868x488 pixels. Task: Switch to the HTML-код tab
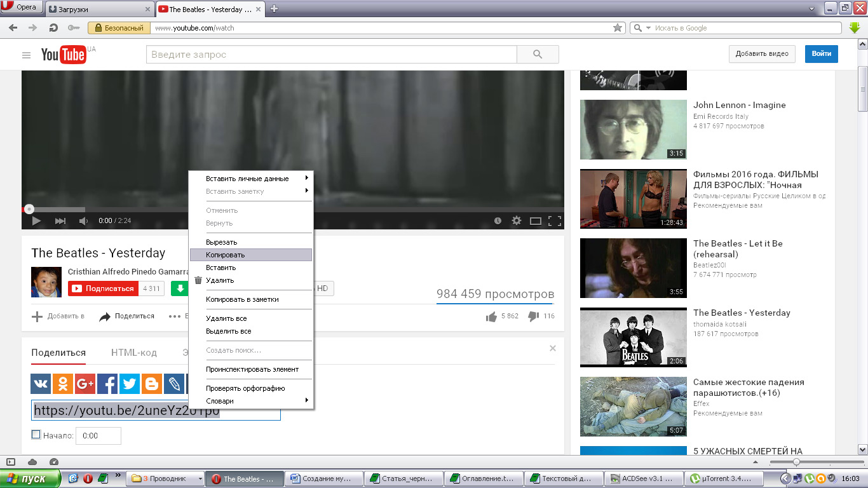(x=134, y=353)
